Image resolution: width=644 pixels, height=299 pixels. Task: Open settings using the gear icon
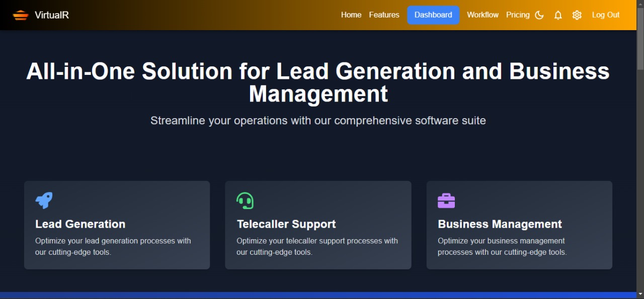click(577, 15)
